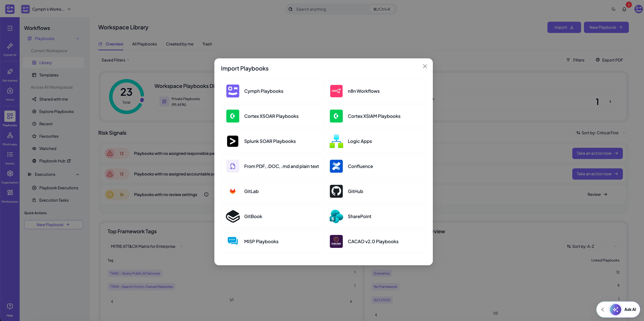Viewport: 644px width, 321px height.
Task: Choose the CACAO v2.0 Playbooks icon
Action: pyautogui.click(x=336, y=241)
